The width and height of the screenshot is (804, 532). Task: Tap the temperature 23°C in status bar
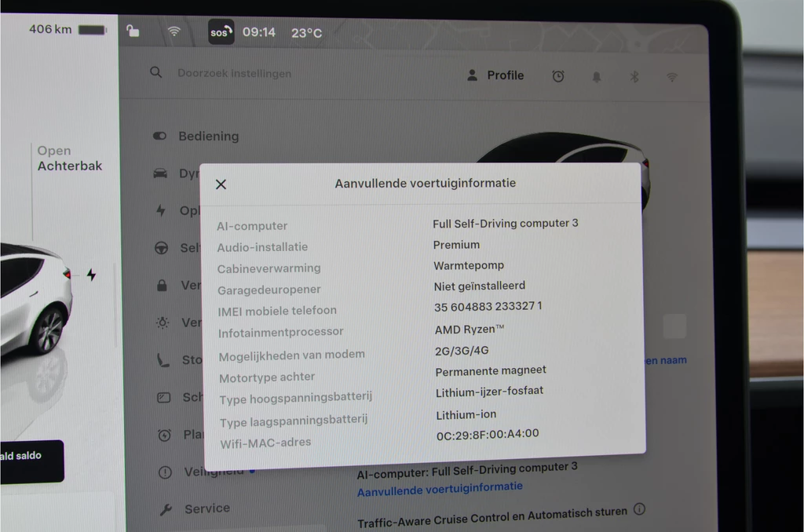click(307, 33)
